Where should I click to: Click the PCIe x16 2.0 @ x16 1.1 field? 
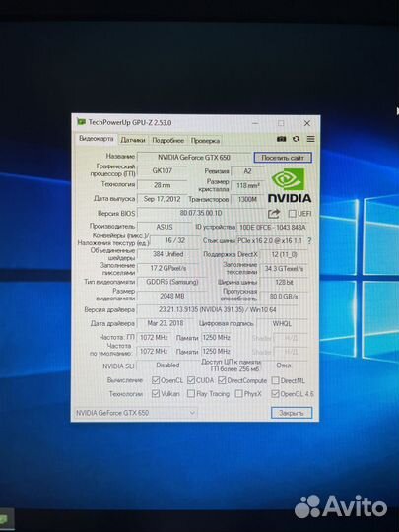270,240
